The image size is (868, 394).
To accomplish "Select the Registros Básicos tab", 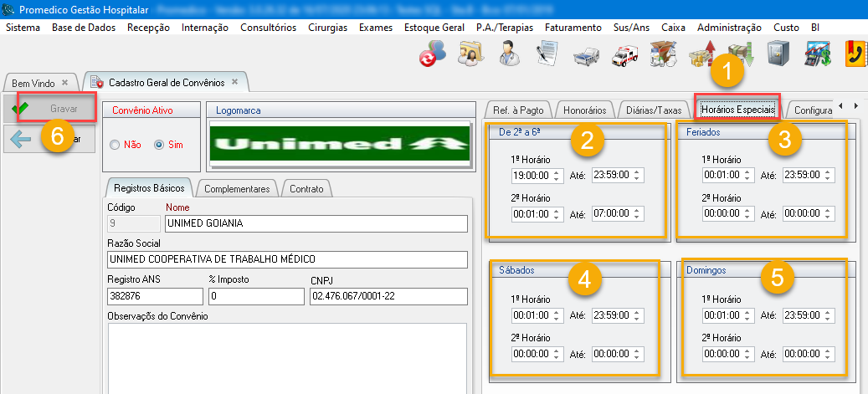I will [x=149, y=187].
